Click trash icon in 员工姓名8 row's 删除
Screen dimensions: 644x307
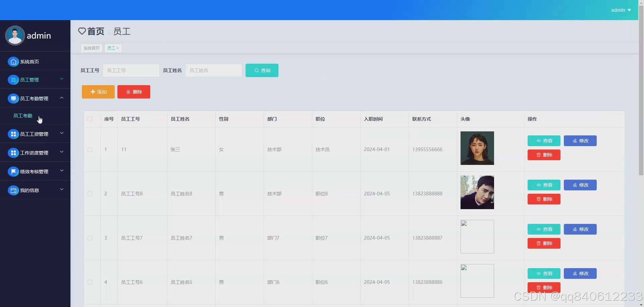coord(539,199)
